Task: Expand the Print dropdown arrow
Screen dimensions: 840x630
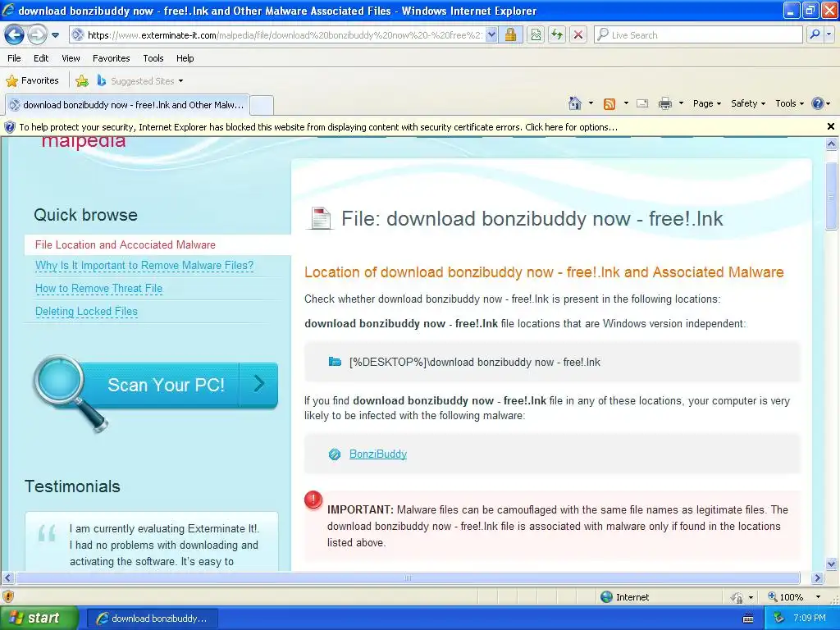Action: click(681, 103)
